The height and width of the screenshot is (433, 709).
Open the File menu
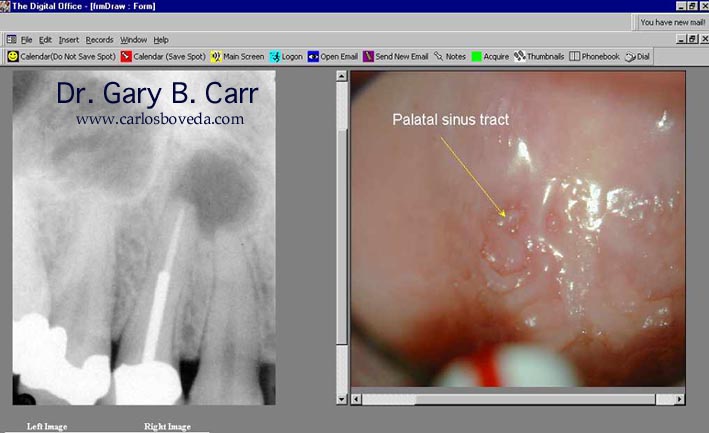coord(26,40)
